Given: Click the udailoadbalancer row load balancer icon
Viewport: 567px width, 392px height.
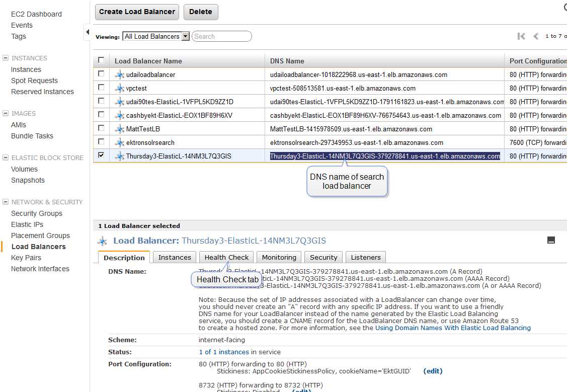Looking at the screenshot, I should point(119,75).
